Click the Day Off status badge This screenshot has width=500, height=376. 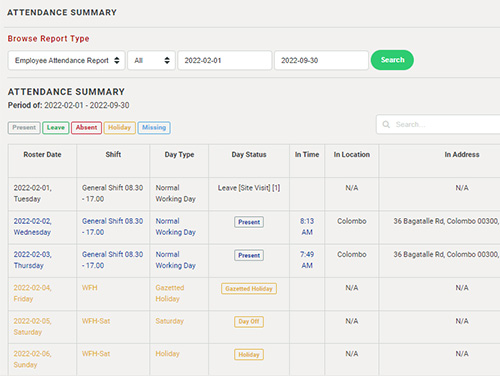[249, 322]
